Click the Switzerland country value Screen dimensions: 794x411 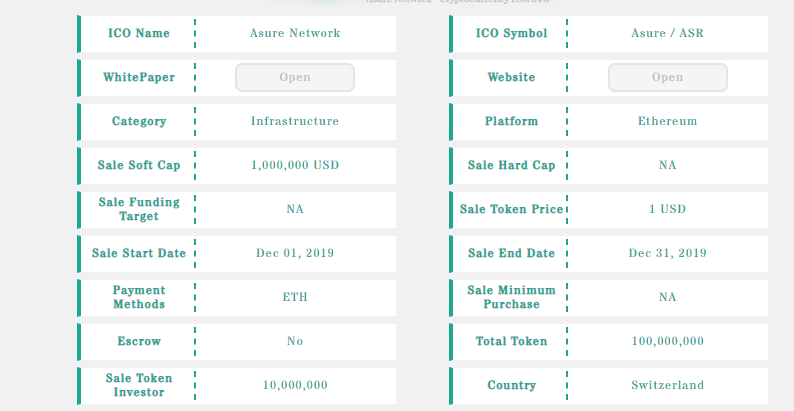667,385
